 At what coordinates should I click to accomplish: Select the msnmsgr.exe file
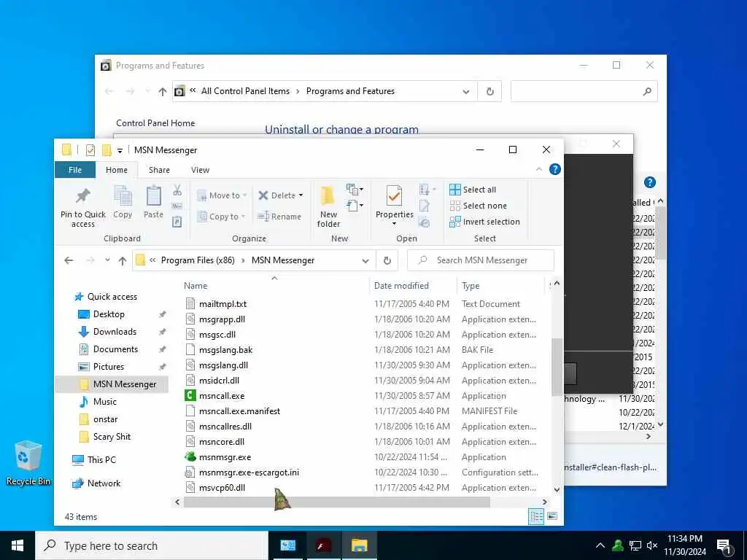pyautogui.click(x=225, y=457)
